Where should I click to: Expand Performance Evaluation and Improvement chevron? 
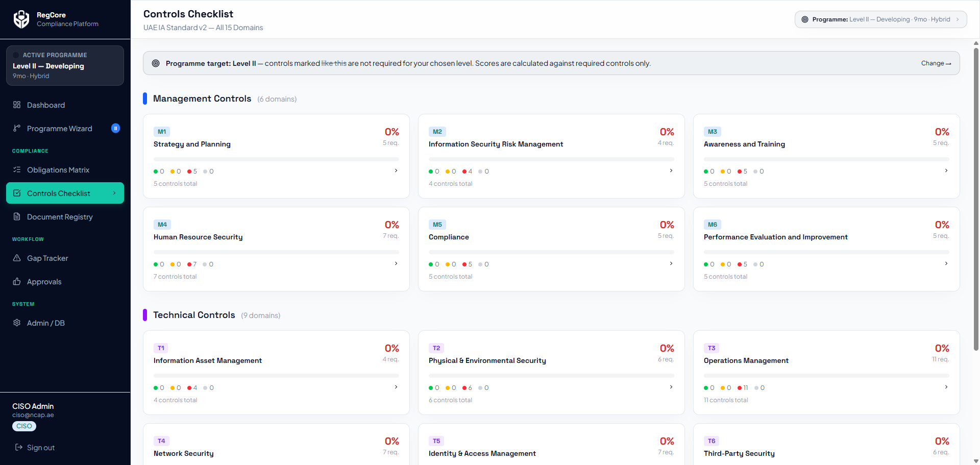coord(946,263)
